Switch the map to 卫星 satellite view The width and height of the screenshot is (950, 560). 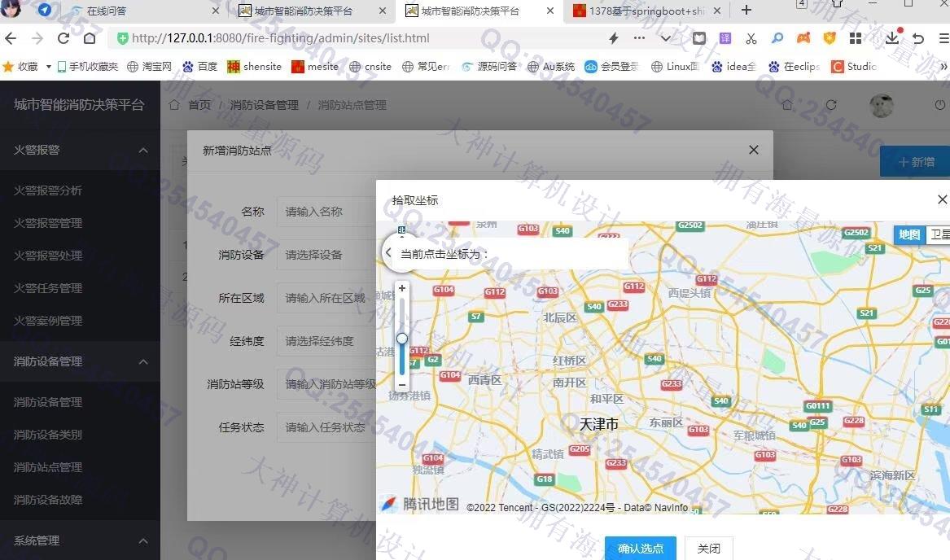pos(939,234)
